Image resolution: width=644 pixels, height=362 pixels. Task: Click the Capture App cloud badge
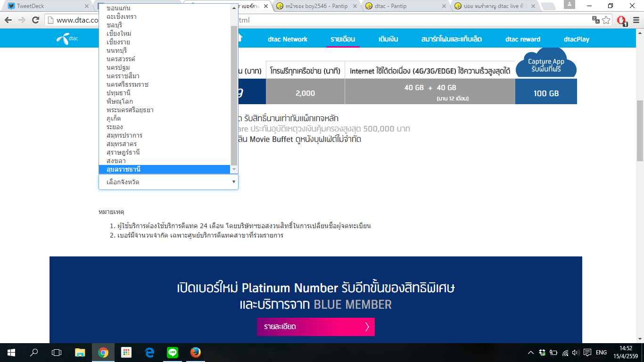click(x=546, y=64)
